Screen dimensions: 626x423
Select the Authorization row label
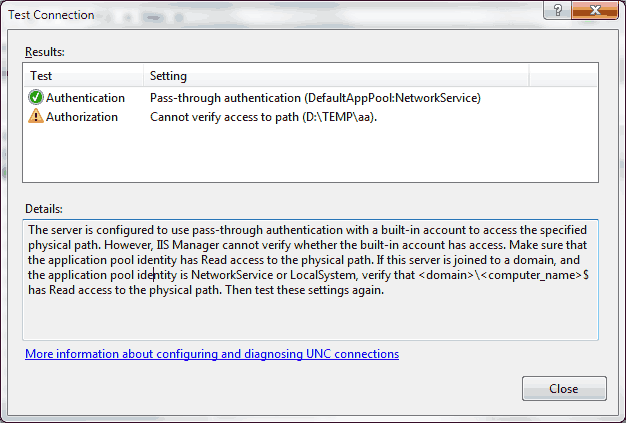click(81, 117)
